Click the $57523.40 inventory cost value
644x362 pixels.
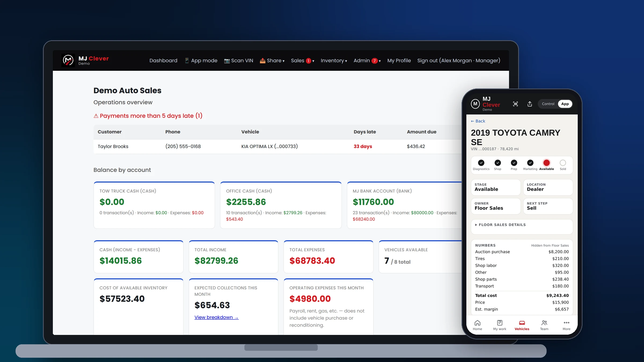tap(122, 299)
